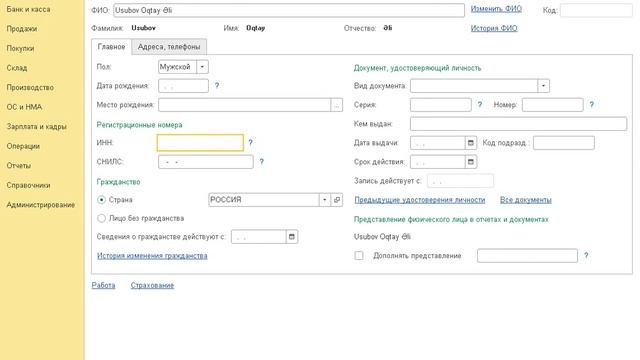Open ОС и НМА section
Screen dimensions: 640x360
(24, 107)
